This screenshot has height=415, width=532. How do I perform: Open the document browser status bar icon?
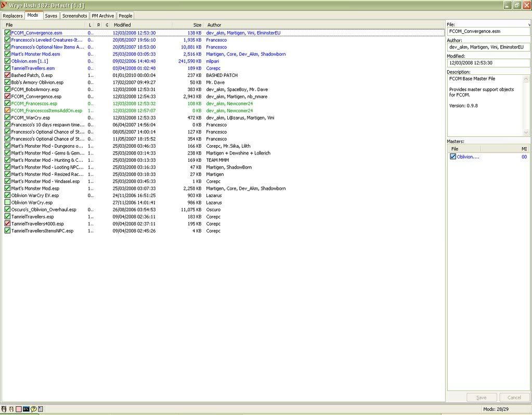[x=41, y=409]
